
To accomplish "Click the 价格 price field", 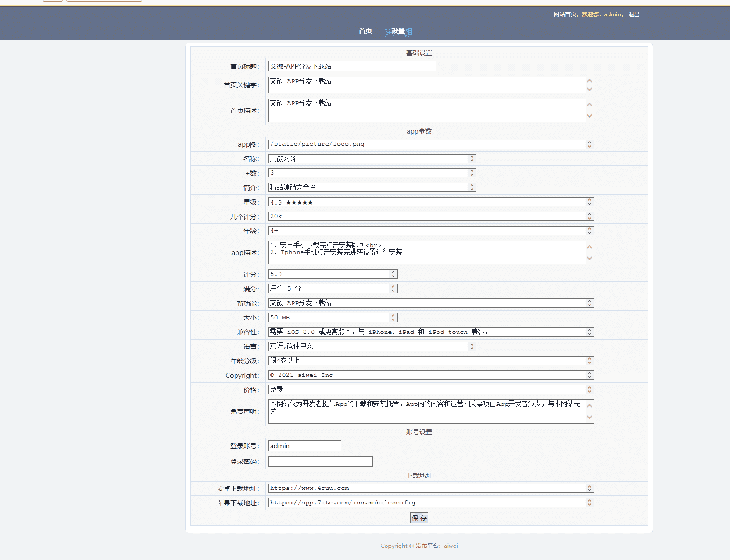I will [x=426, y=390].
